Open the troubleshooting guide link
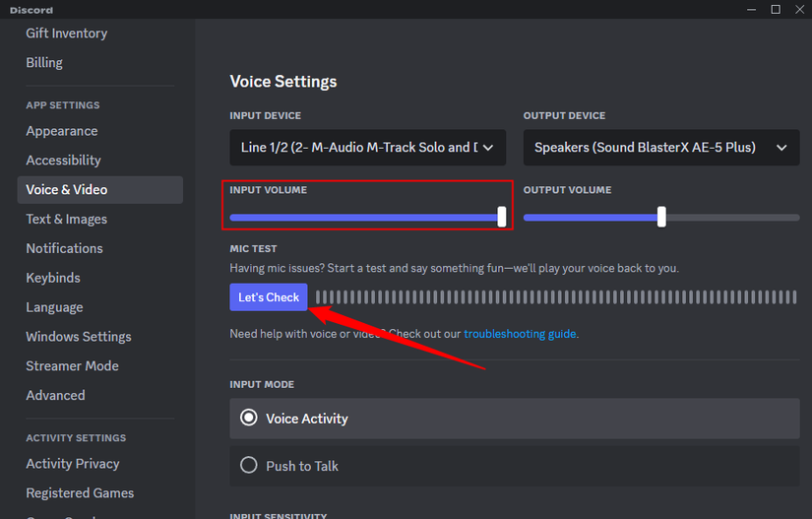This screenshot has height=519, width=812. pos(520,334)
